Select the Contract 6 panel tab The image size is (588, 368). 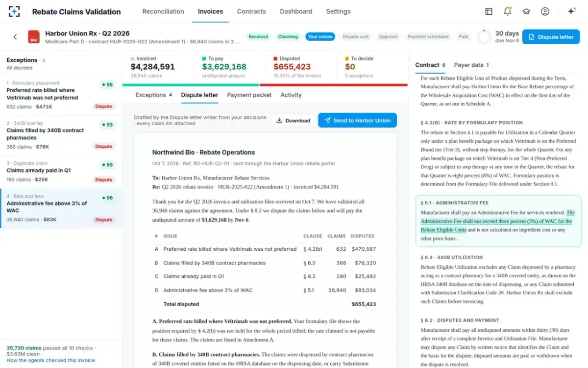430,65
